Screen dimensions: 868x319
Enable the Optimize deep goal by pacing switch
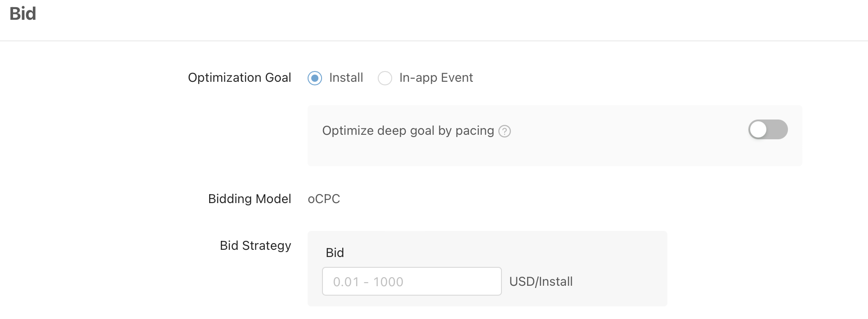(x=768, y=130)
